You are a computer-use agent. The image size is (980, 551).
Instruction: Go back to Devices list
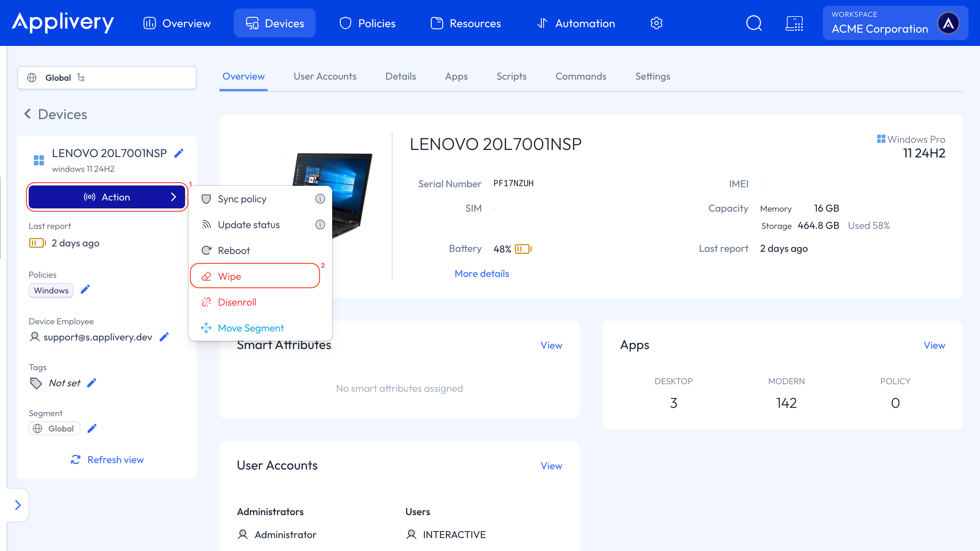pos(56,114)
